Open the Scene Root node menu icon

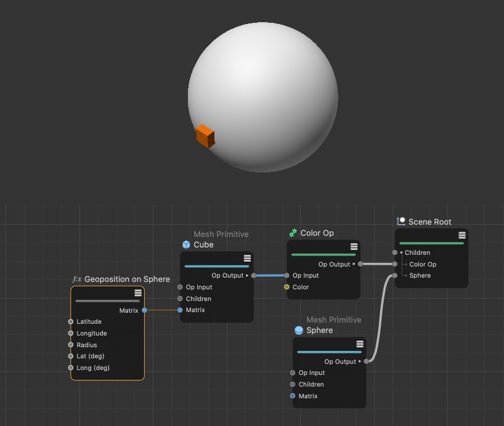coord(461,235)
